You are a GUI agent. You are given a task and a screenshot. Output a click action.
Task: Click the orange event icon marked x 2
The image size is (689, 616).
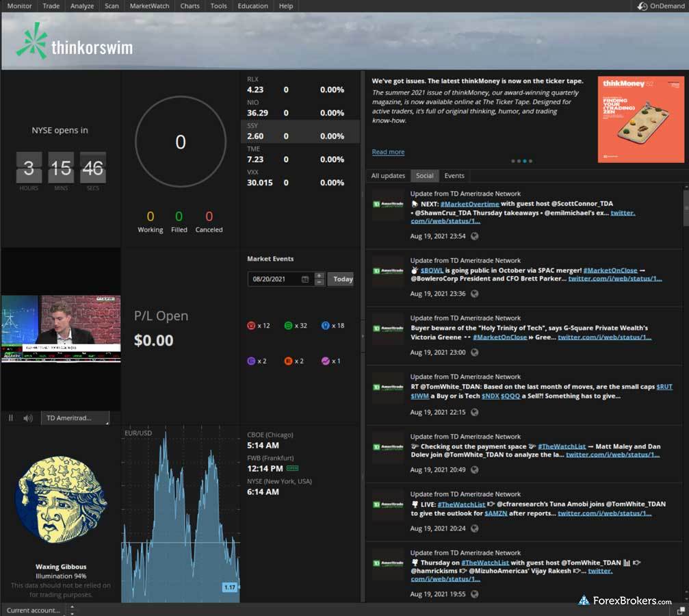coord(288,361)
